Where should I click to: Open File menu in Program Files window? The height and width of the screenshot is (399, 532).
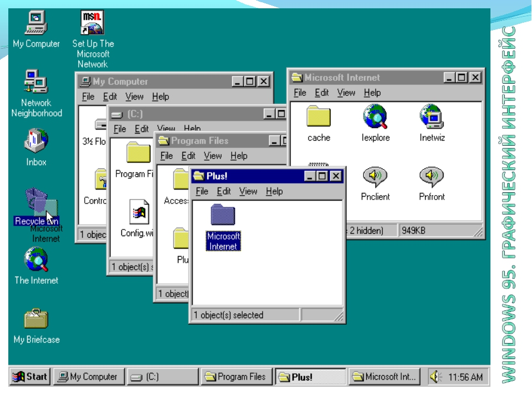(x=167, y=156)
